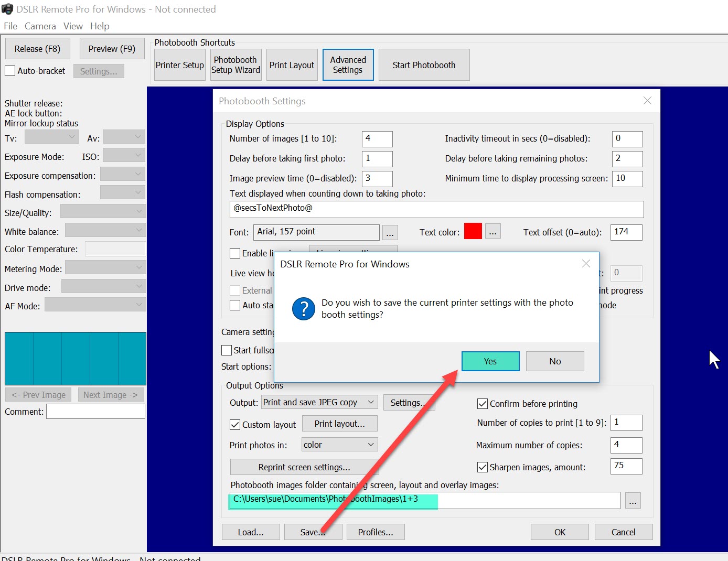This screenshot has height=561, width=728.
Task: Click Start Photobooth button
Action: pos(424,65)
